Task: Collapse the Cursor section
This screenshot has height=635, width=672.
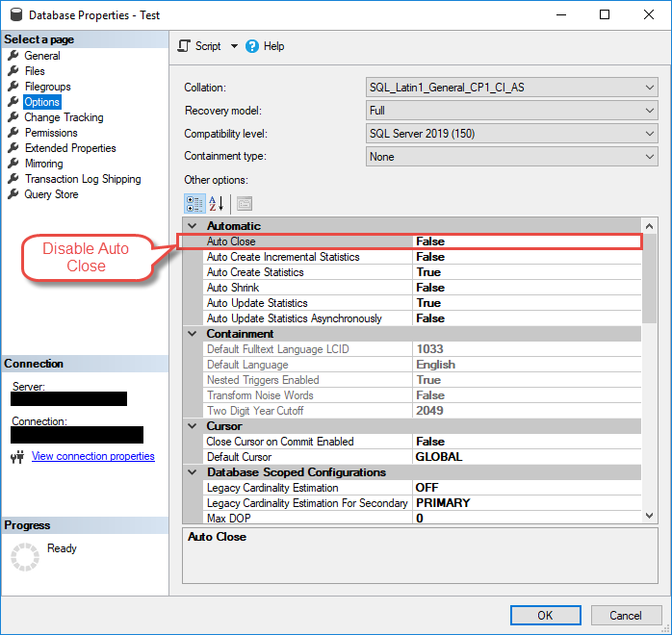Action: (193, 426)
